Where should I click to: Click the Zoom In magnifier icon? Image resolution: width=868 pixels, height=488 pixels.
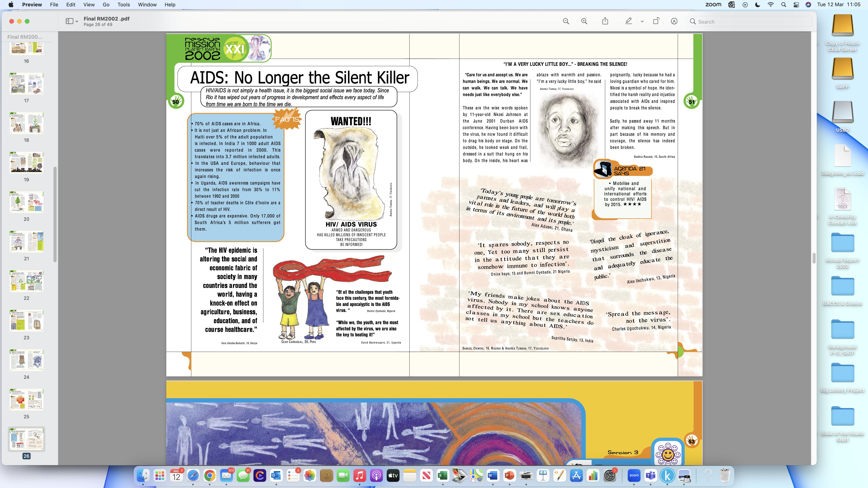pos(584,21)
